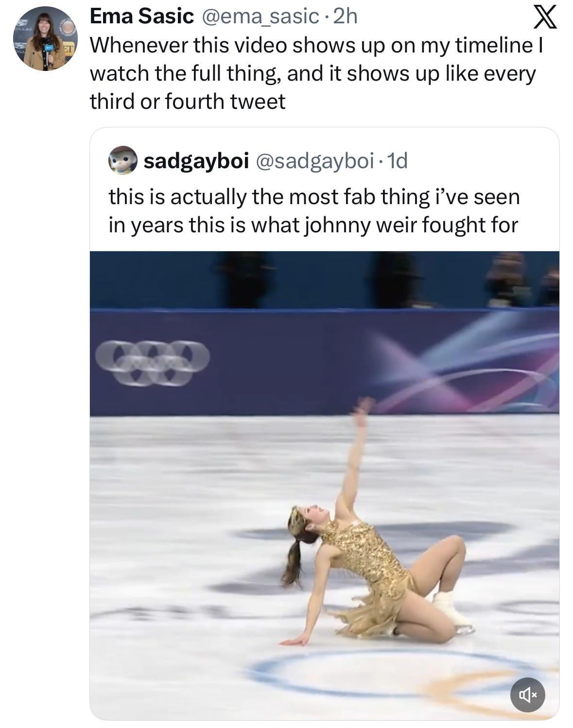Click the 1d timestamp on the quoted tweet
The height and width of the screenshot is (728, 573).
pos(397,160)
